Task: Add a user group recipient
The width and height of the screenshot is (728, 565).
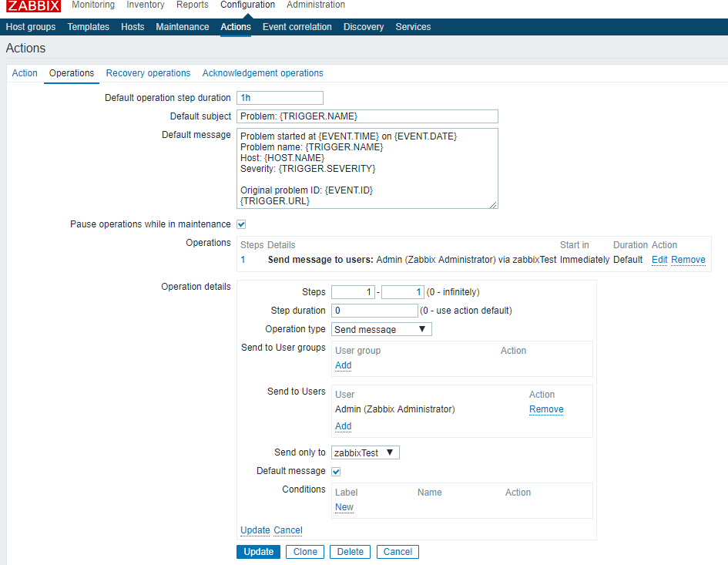Action: pos(343,365)
